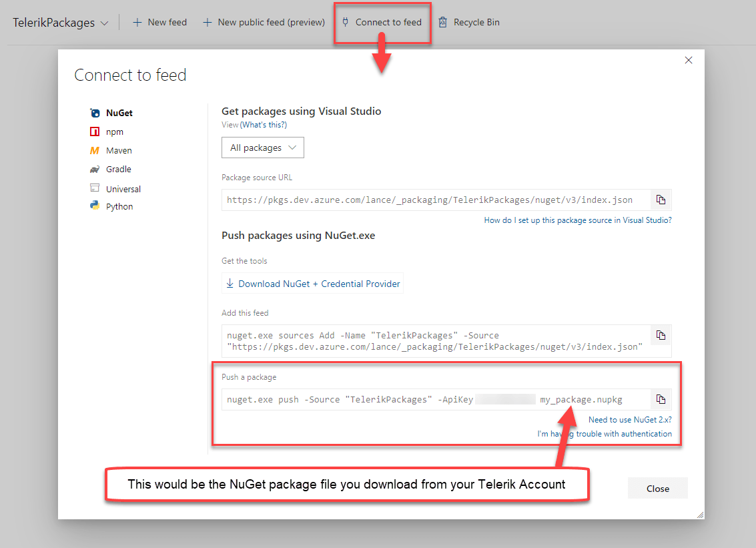This screenshot has height=548, width=756.
Task: Click the plug icon beside Connect to feed
Action: pyautogui.click(x=345, y=22)
